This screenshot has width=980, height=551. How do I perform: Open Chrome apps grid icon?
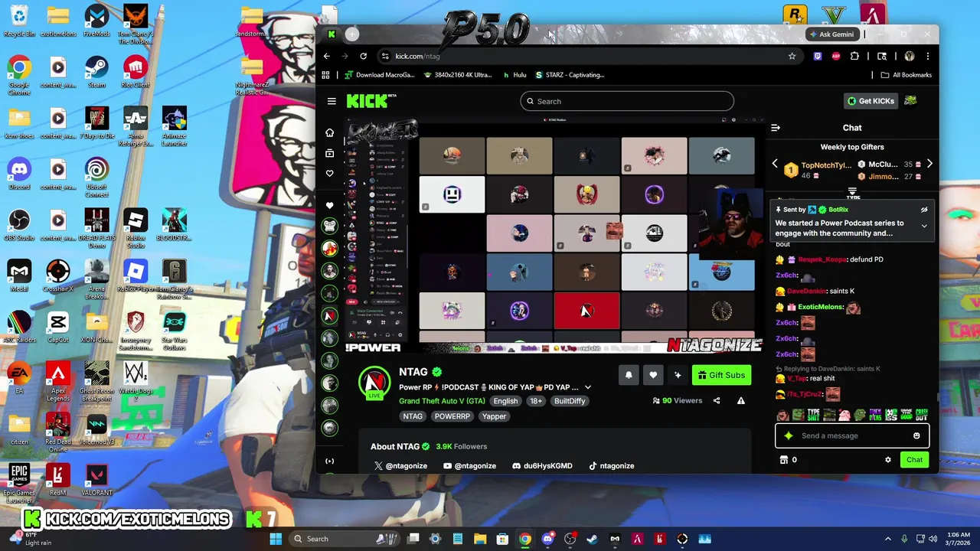(x=325, y=75)
